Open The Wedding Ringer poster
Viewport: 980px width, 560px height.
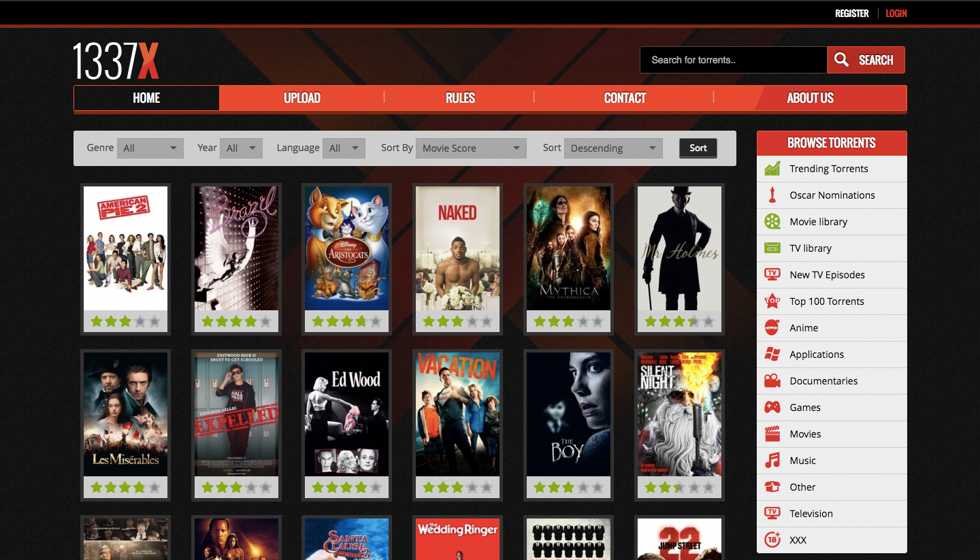pos(457,538)
